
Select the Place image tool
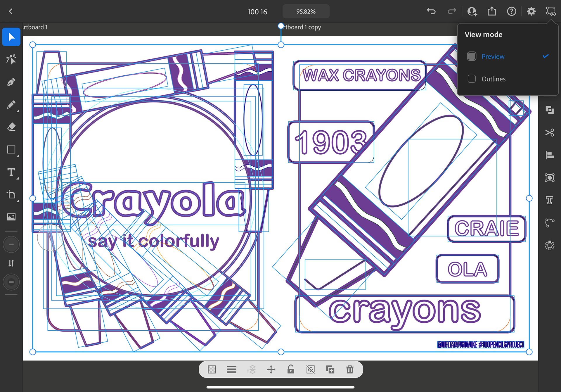(x=11, y=217)
